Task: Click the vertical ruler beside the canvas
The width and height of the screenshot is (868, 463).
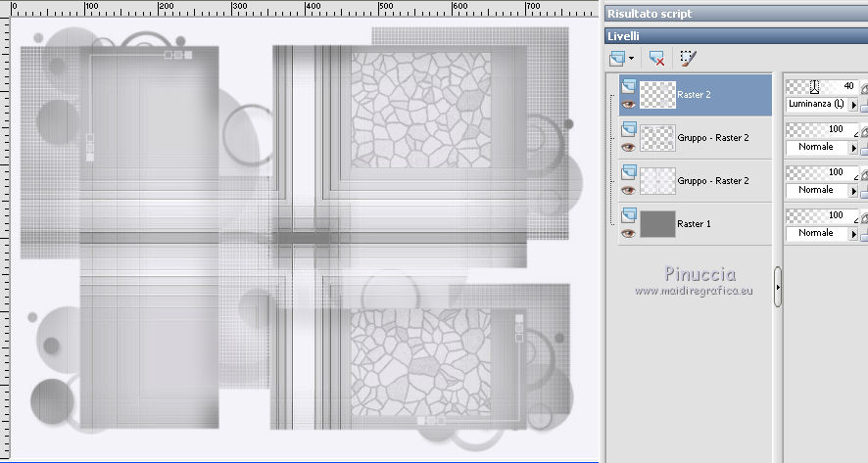Action: [5, 238]
